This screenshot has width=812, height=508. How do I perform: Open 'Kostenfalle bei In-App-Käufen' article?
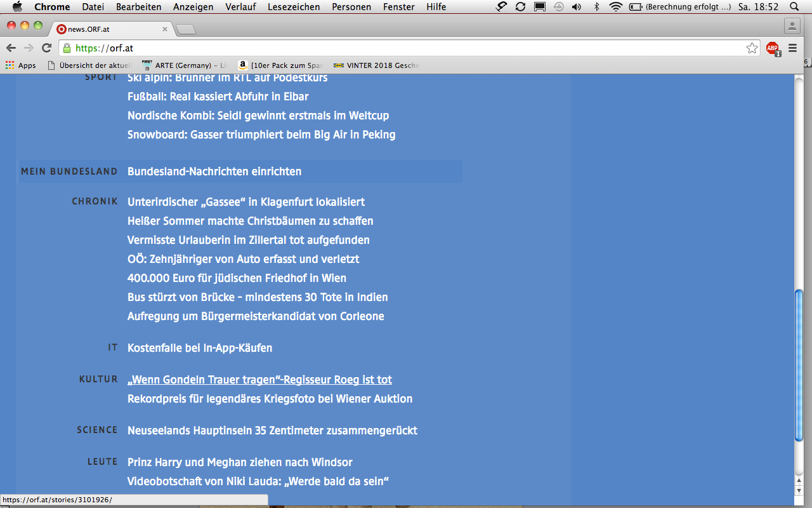click(200, 348)
